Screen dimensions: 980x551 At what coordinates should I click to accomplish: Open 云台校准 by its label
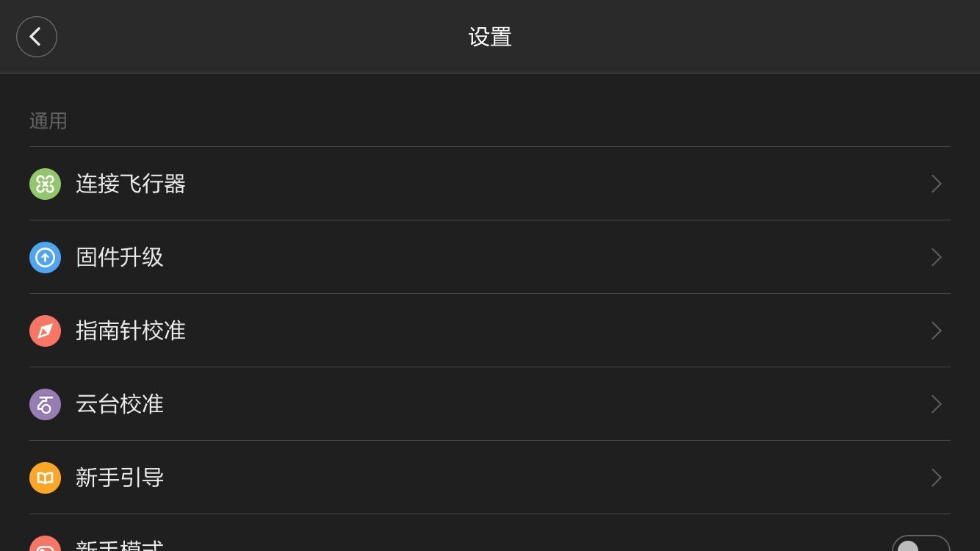pos(120,404)
